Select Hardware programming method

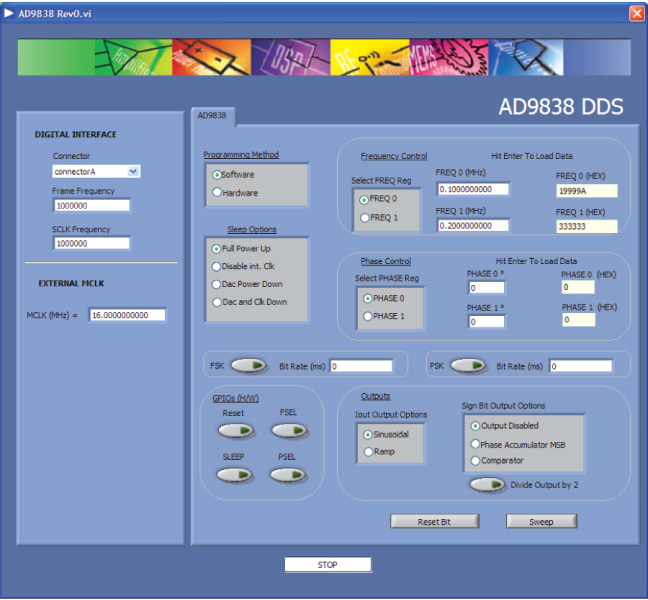[x=216, y=192]
